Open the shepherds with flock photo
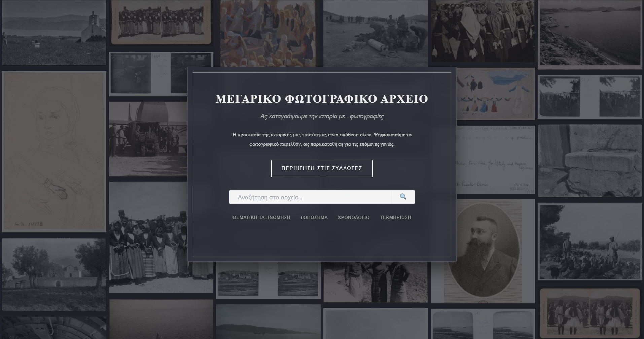Viewport: 644px width, 339px height. pyautogui.click(x=590, y=241)
